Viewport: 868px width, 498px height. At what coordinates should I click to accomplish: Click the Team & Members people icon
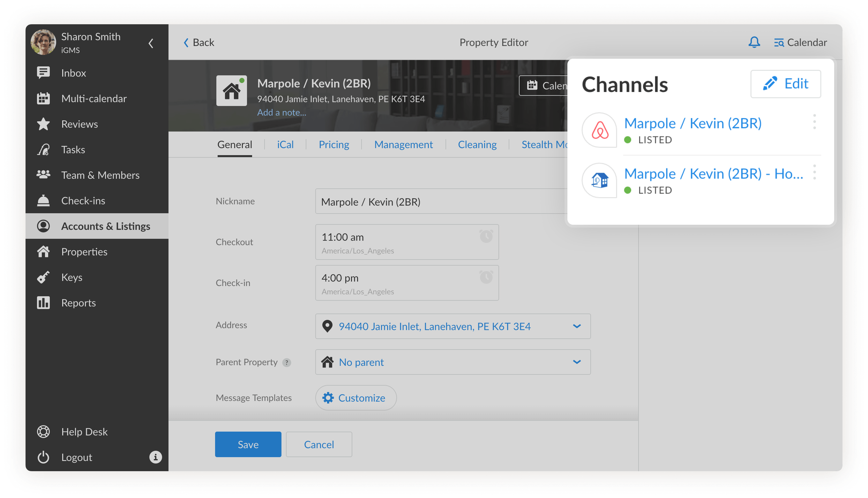point(43,175)
